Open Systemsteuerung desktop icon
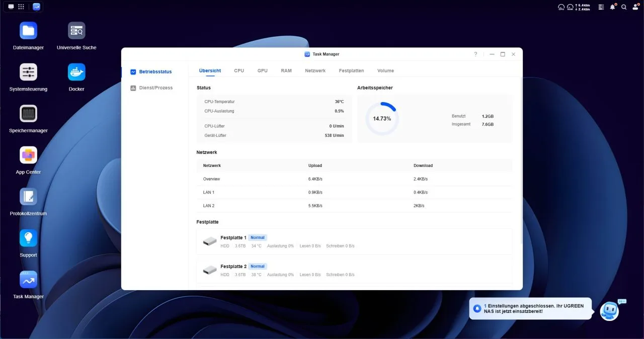The height and width of the screenshot is (339, 644). 28,72
